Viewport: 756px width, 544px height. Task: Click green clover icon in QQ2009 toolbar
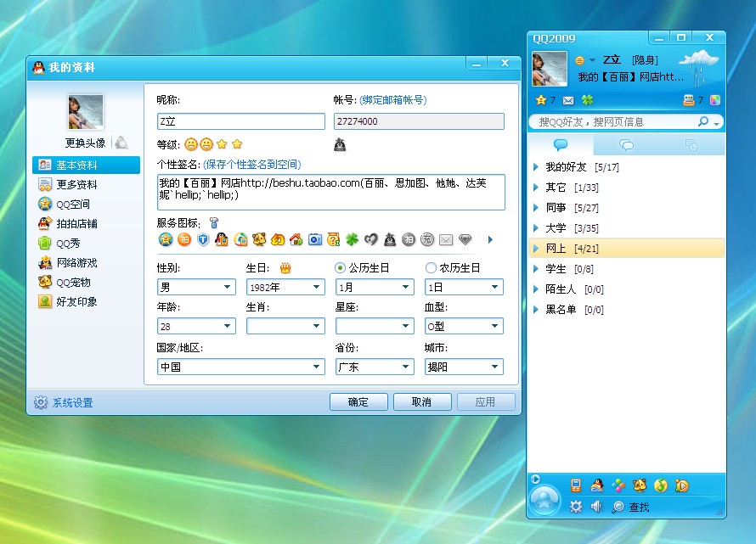tap(587, 100)
